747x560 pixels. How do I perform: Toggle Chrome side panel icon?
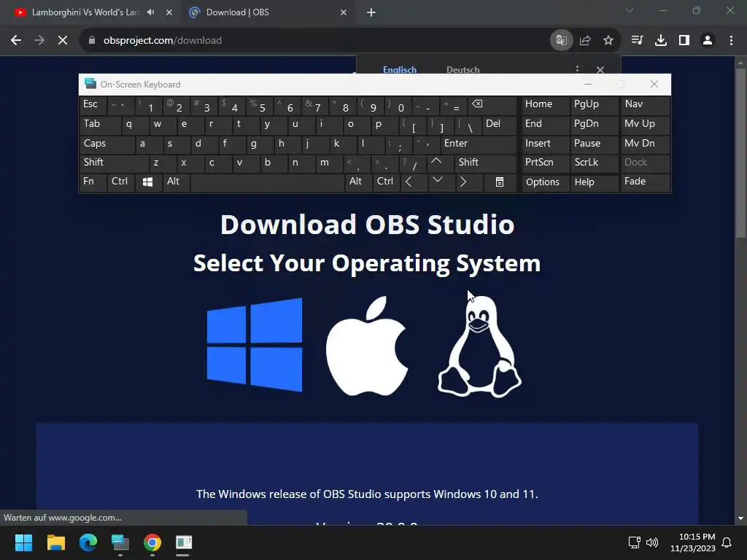click(x=684, y=41)
